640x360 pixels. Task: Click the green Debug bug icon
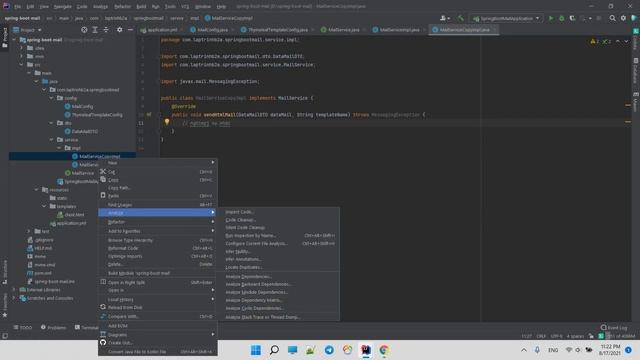coord(562,18)
